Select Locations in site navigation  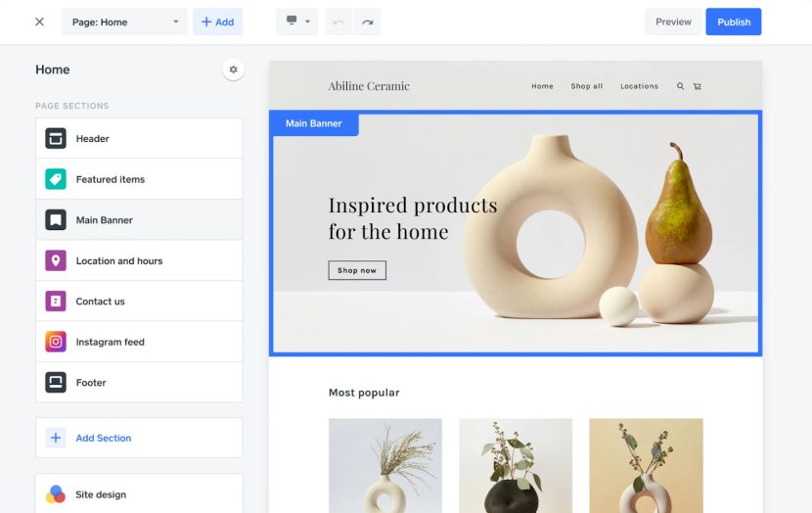639,86
